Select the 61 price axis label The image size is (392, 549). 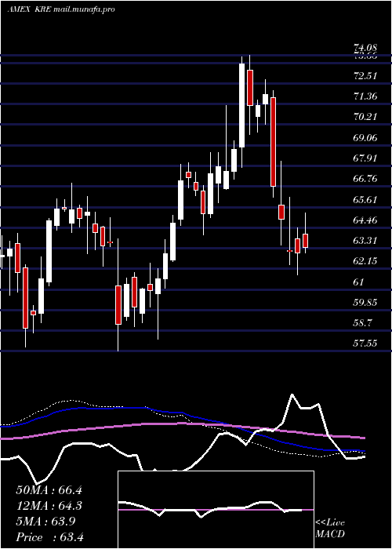coord(359,282)
